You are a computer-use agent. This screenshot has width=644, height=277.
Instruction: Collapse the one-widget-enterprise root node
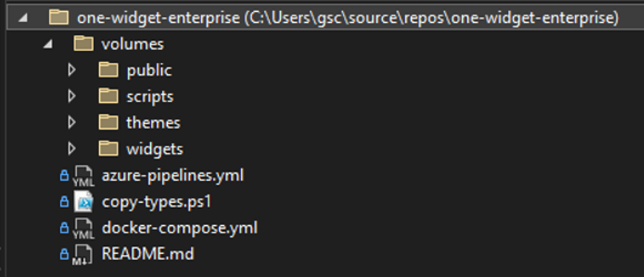click(23, 18)
